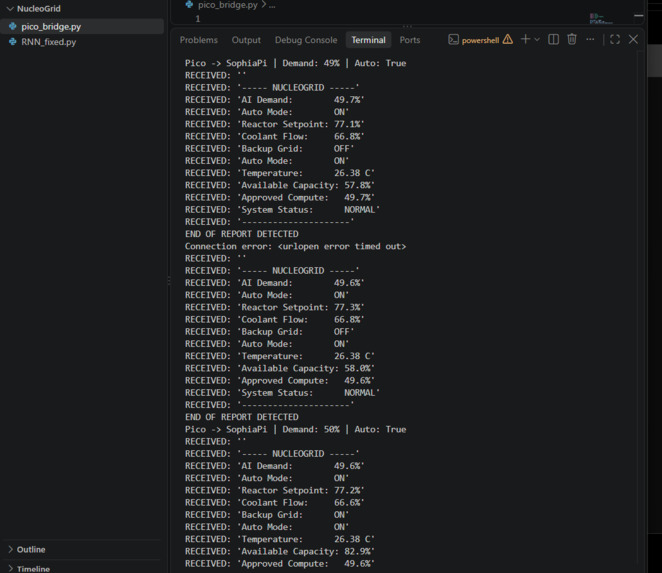The width and height of the screenshot is (662, 573).
Task: Select the Terminal tab
Action: coord(369,40)
